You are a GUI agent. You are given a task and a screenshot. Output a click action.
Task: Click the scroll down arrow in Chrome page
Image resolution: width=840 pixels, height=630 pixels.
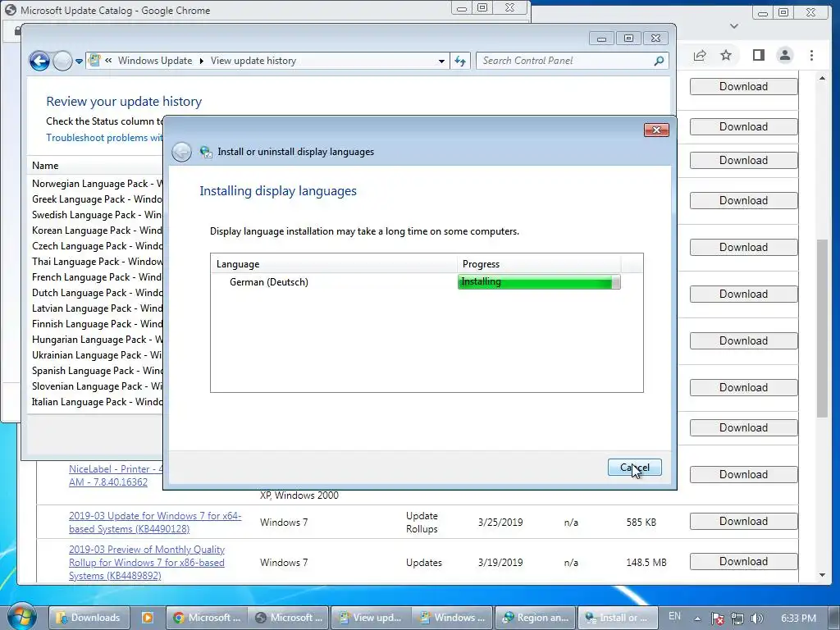point(822,575)
